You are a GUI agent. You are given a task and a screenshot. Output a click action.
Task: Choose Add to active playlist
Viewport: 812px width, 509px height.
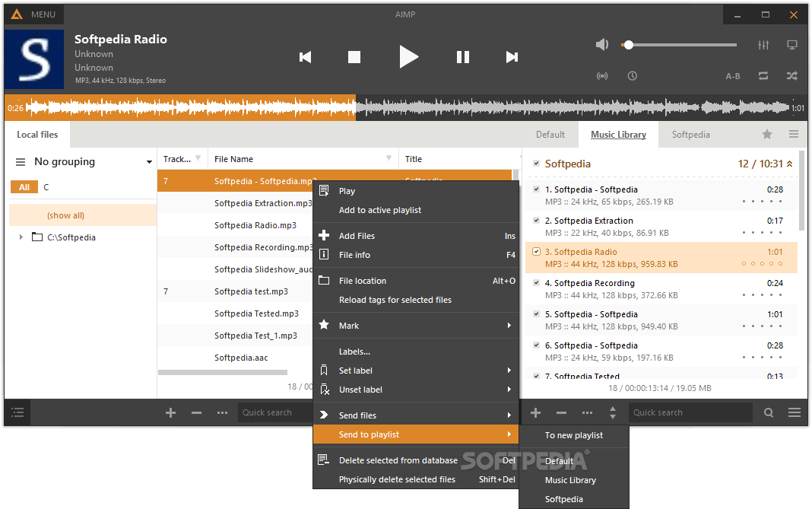point(416,210)
